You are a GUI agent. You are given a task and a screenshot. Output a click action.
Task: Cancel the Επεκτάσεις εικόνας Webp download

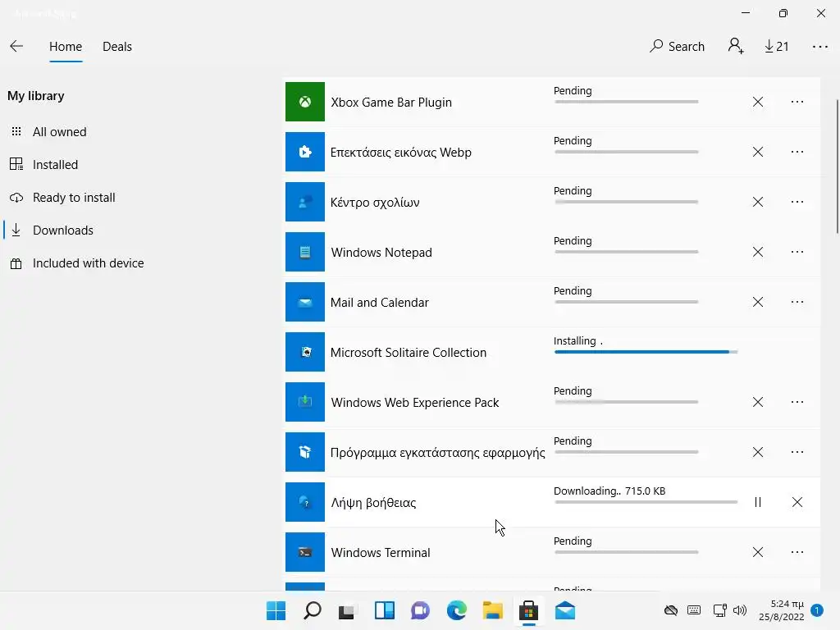click(757, 152)
